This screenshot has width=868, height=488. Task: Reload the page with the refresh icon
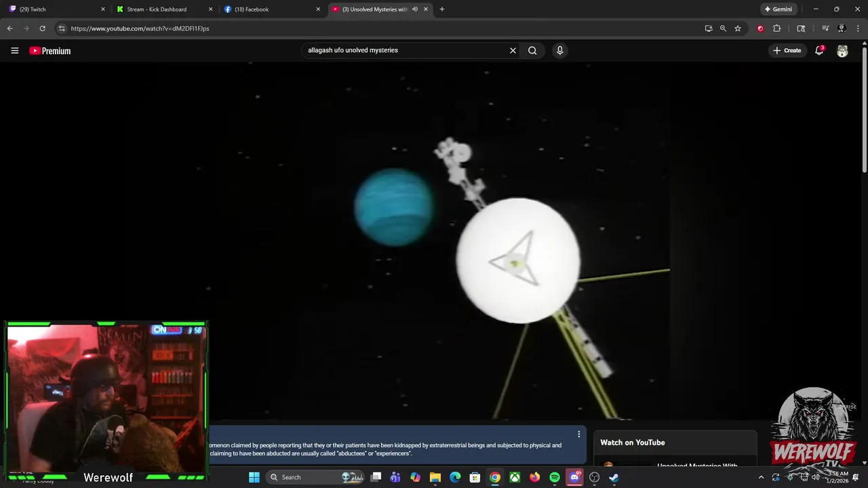[x=42, y=28]
